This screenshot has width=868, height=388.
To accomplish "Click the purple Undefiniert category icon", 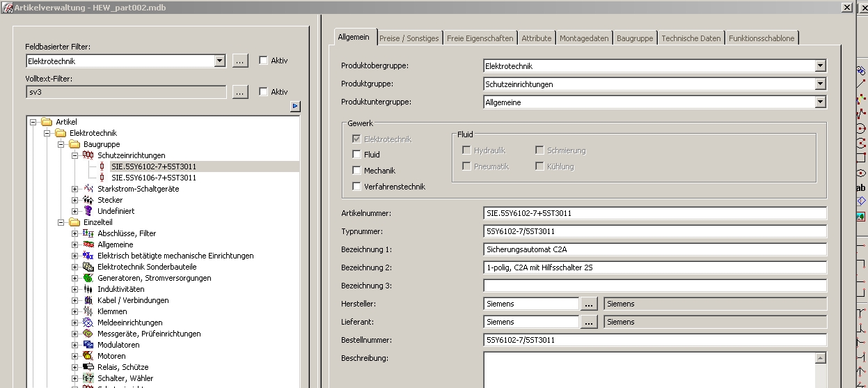I will tap(88, 211).
